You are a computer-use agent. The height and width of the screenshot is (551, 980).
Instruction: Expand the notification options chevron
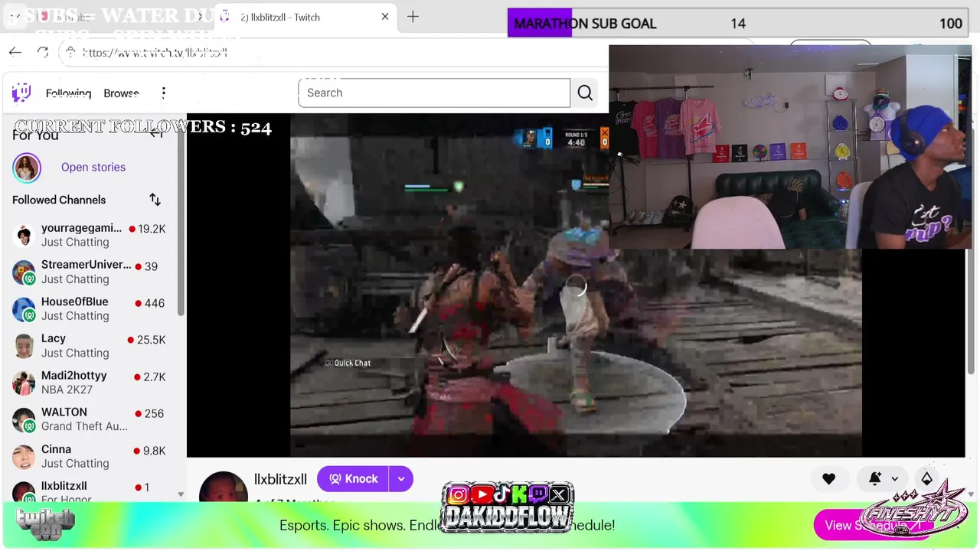pyautogui.click(x=894, y=479)
